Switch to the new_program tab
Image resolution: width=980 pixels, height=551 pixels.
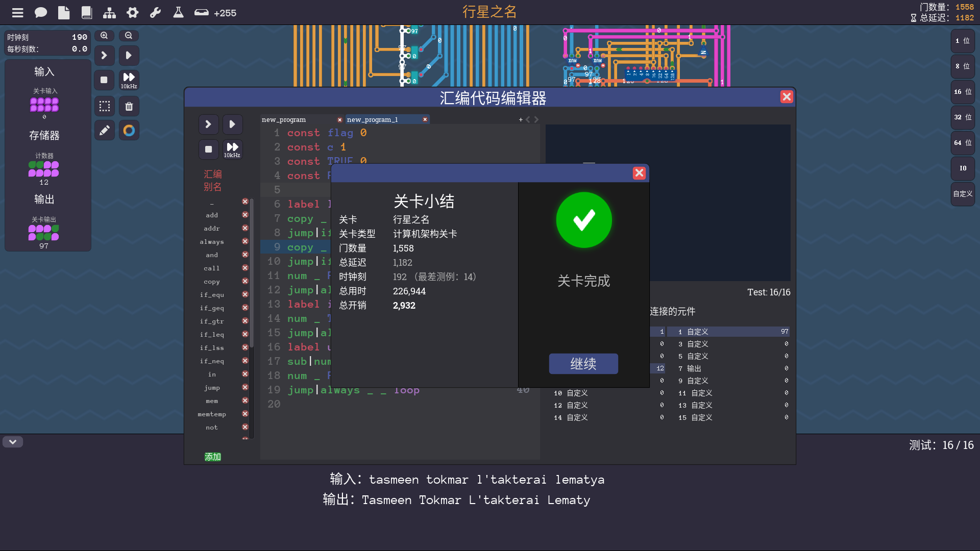[x=284, y=119]
